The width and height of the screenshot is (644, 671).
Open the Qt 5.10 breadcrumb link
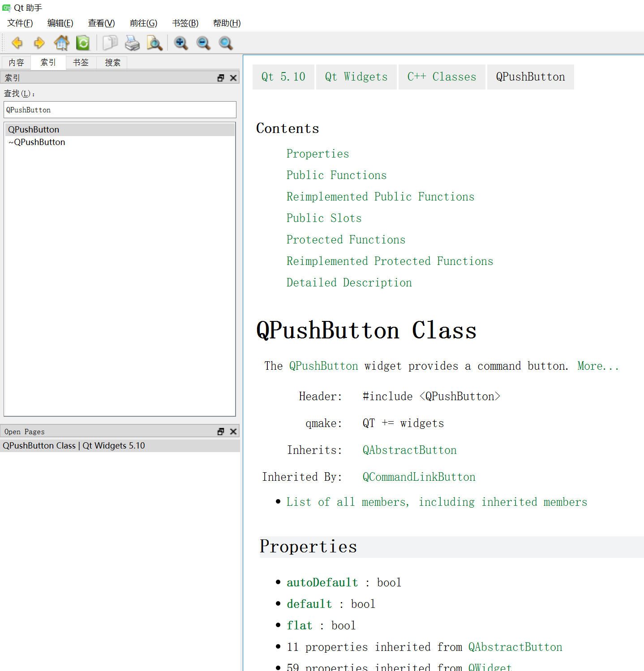283,77
